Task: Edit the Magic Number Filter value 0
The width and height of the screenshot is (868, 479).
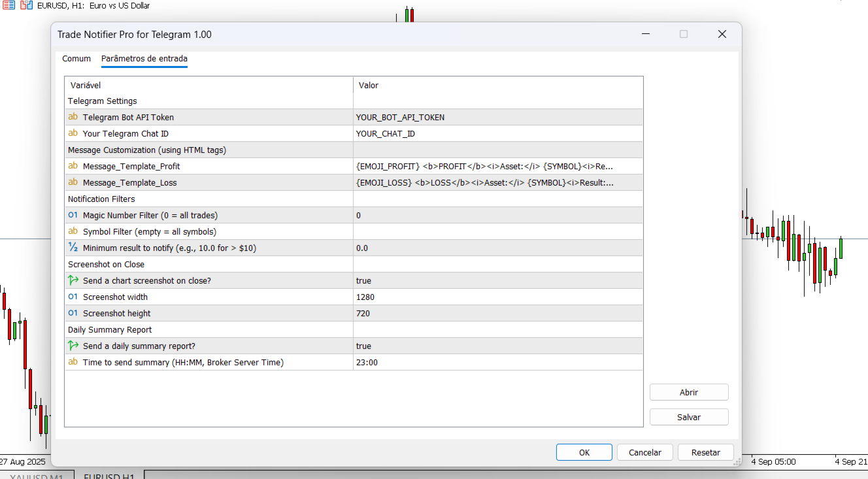Action: point(498,215)
